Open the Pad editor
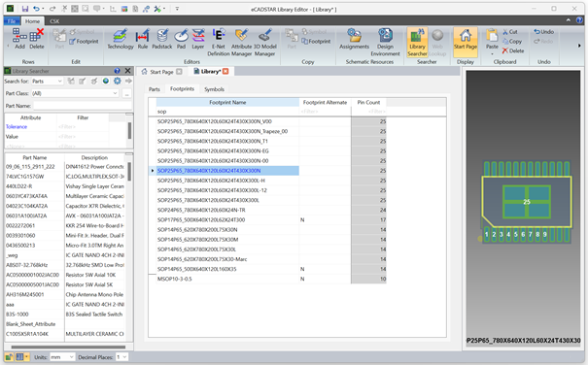Image resolution: width=588 pixels, height=365 pixels. [x=181, y=40]
